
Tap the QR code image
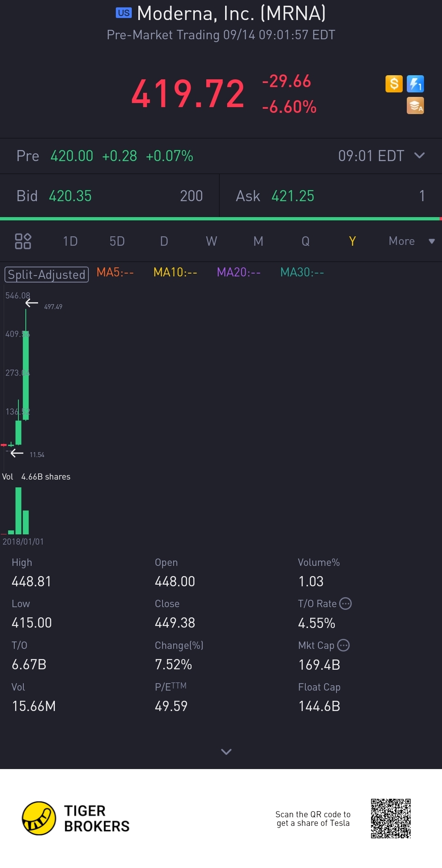(391, 818)
